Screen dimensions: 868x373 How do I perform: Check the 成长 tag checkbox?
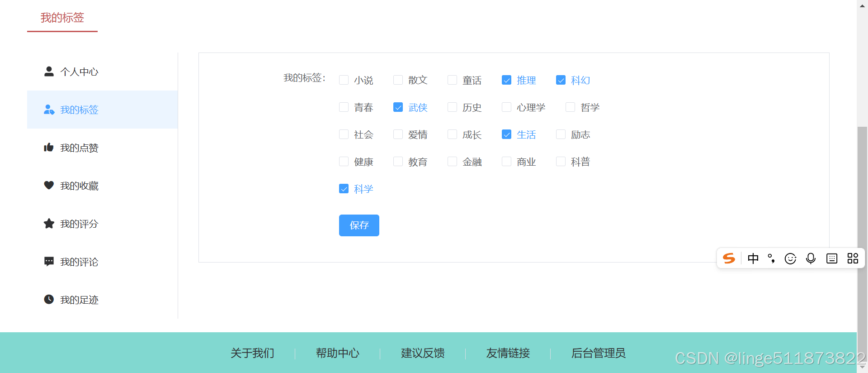point(452,134)
